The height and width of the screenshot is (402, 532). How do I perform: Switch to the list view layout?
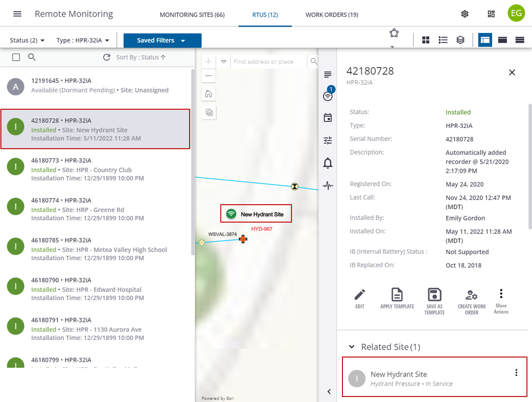pos(443,40)
